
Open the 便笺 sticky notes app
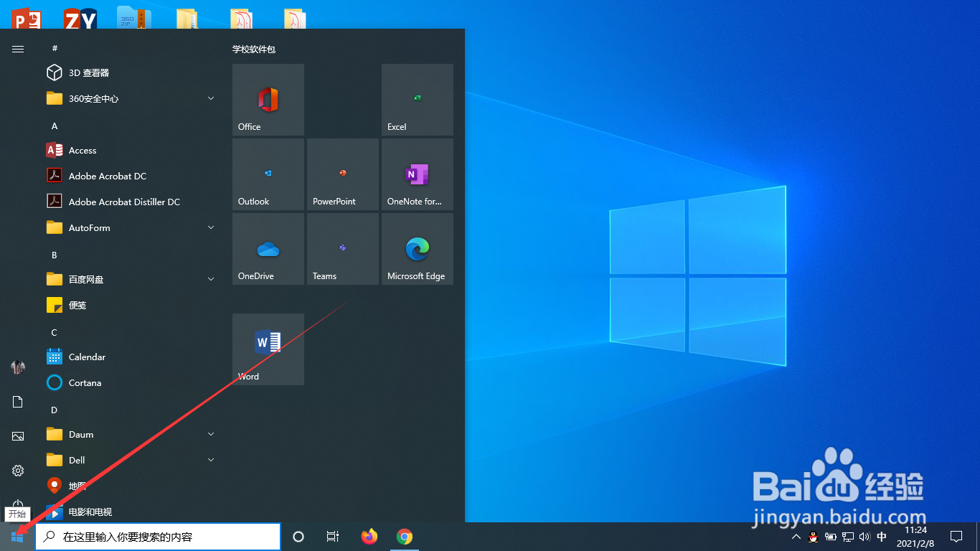(x=131, y=305)
